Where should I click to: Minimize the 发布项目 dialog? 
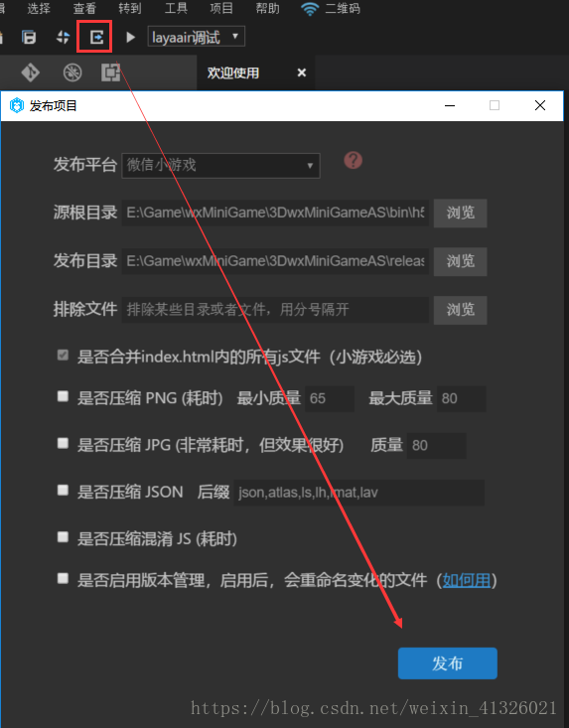[x=450, y=105]
